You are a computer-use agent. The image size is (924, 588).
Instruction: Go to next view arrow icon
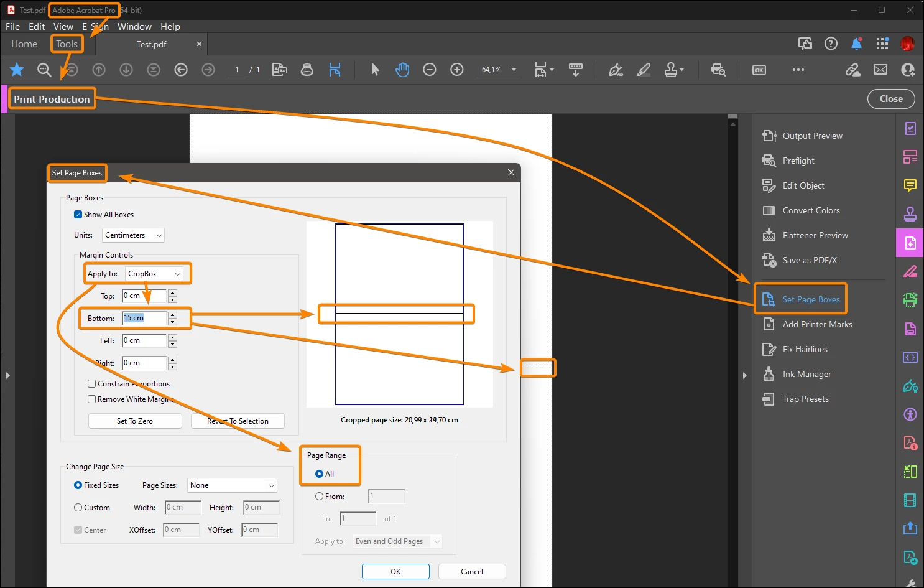208,70
